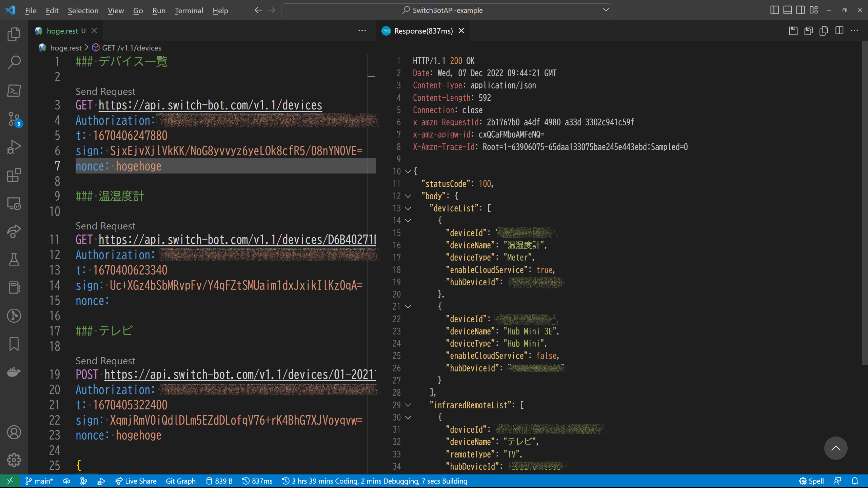Click the Send Request link above the devices GET
868x488 pixels.
click(x=105, y=91)
